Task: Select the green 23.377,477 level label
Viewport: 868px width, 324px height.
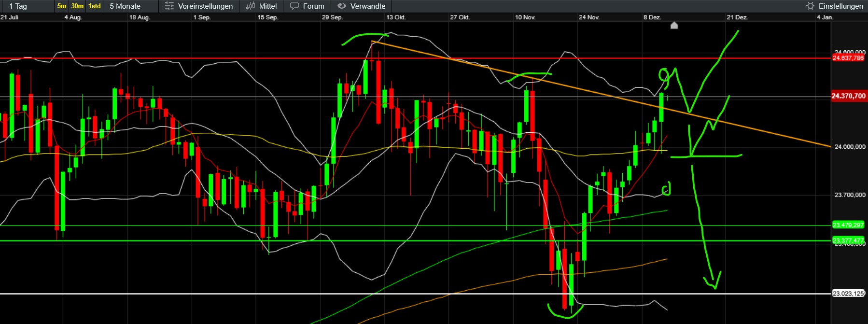Action: click(x=848, y=240)
